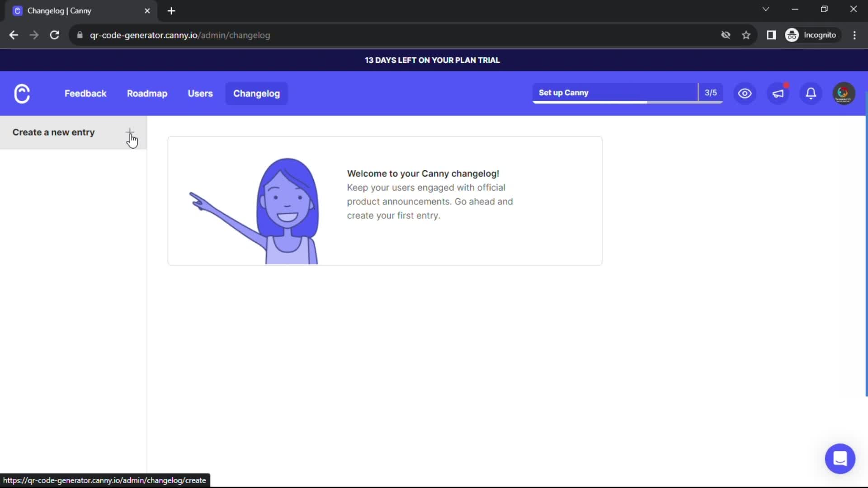
Task: Switch to the Feedback section
Action: point(85,94)
